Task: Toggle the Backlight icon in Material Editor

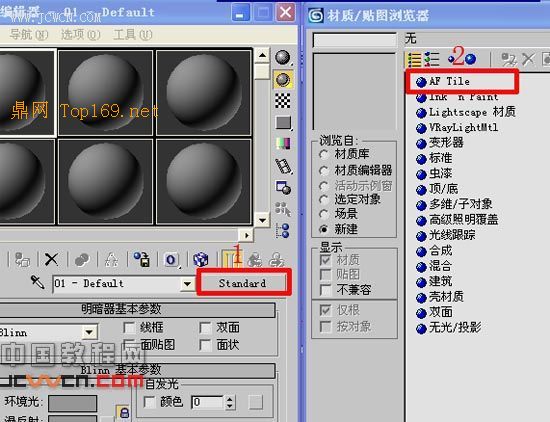Action: coord(283,80)
